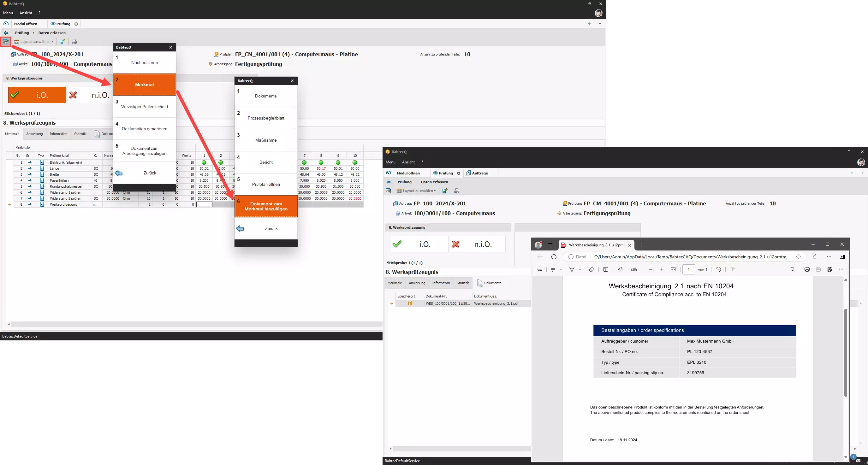Open PDF toolbar more options ellipsis
The image size is (868, 465).
[841, 269]
